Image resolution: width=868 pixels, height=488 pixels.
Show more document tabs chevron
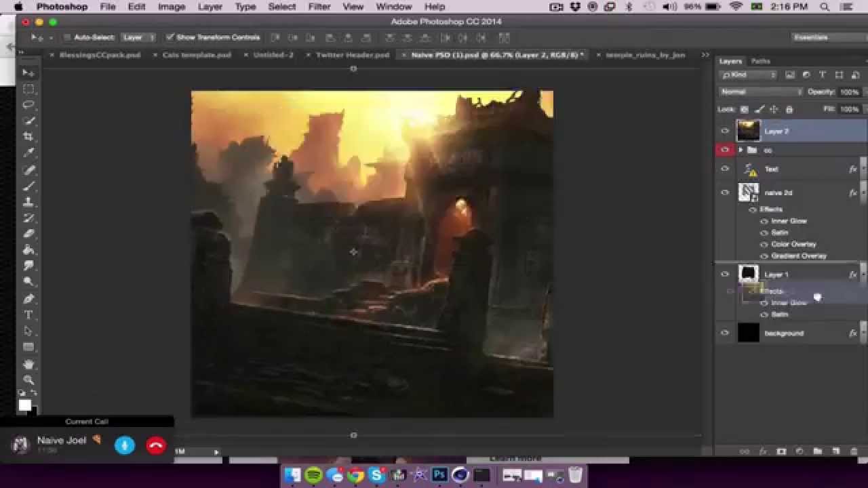705,55
